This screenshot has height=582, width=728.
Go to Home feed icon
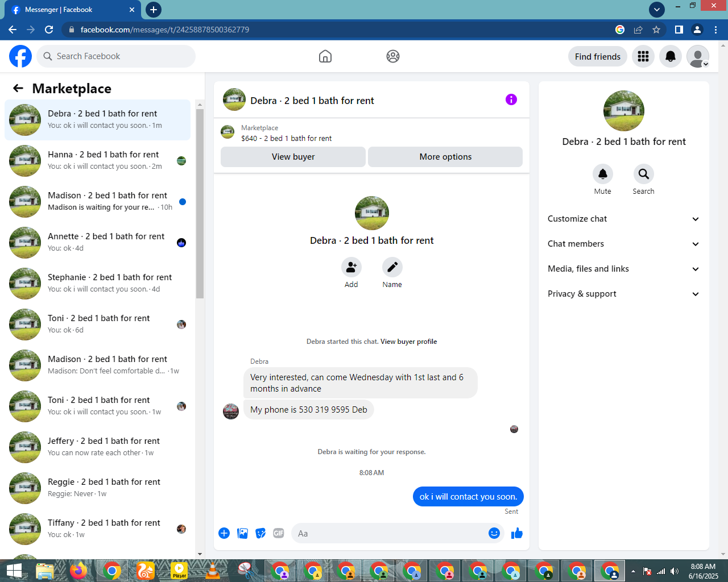[x=325, y=56]
